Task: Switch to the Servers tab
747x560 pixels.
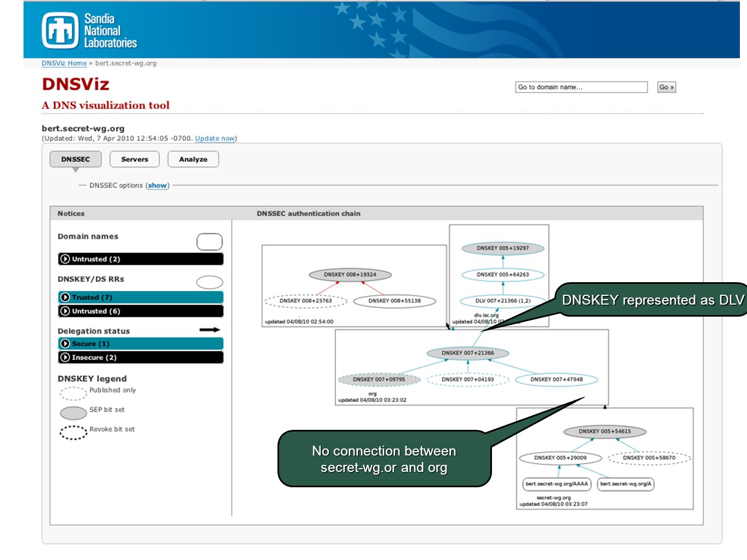Action: pos(135,159)
